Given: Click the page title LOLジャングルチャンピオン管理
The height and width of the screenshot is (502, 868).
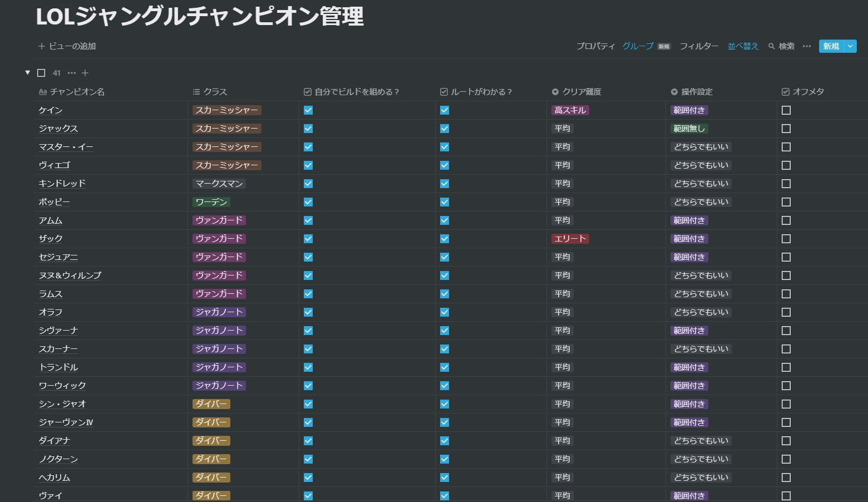Looking at the screenshot, I should pos(200,16).
